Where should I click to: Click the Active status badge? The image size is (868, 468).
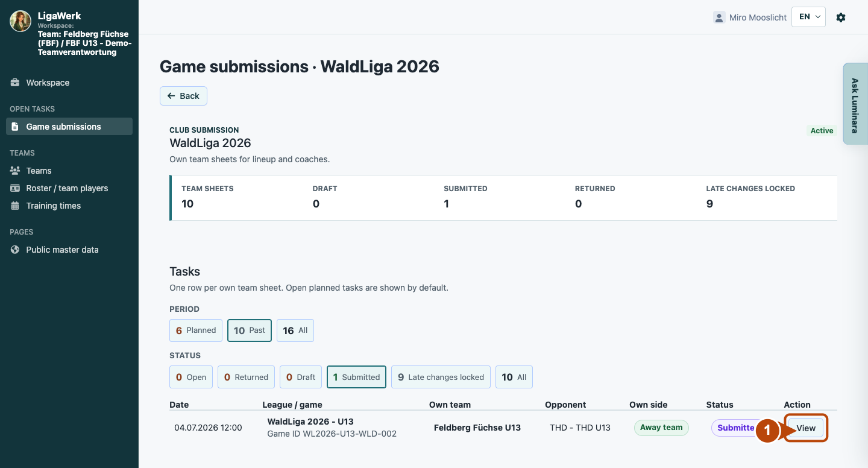[822, 130]
